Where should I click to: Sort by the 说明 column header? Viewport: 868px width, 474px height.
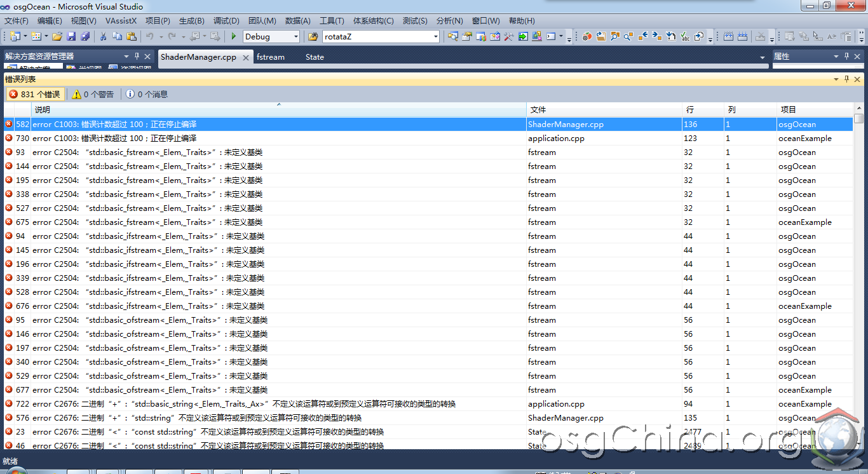[x=278, y=110]
